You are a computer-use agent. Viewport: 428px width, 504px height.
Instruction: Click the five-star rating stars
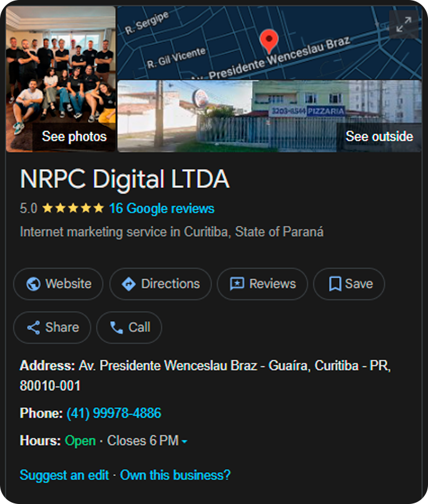coord(73,208)
